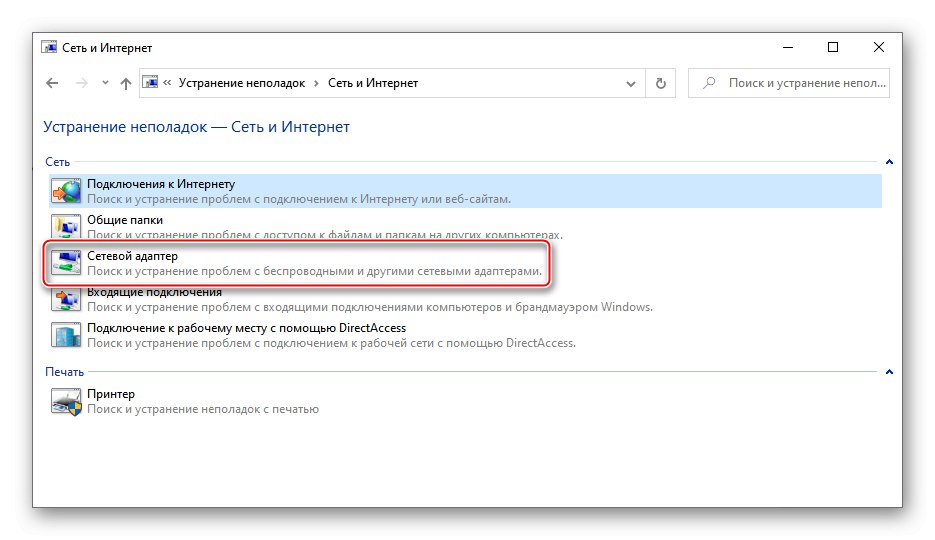Open the Internet Connections troubleshooter icon

66,191
